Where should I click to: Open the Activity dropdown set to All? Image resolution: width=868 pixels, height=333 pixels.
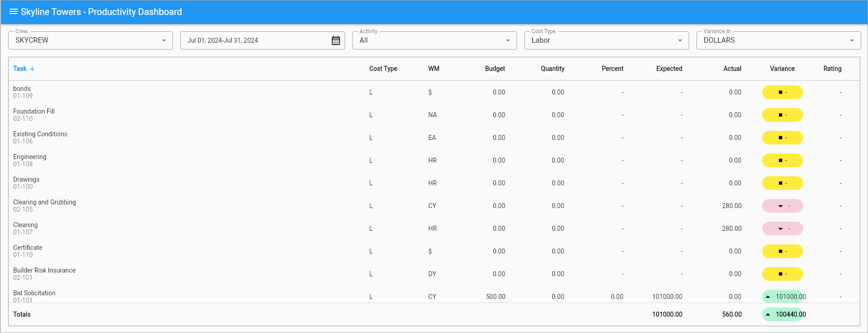[434, 40]
